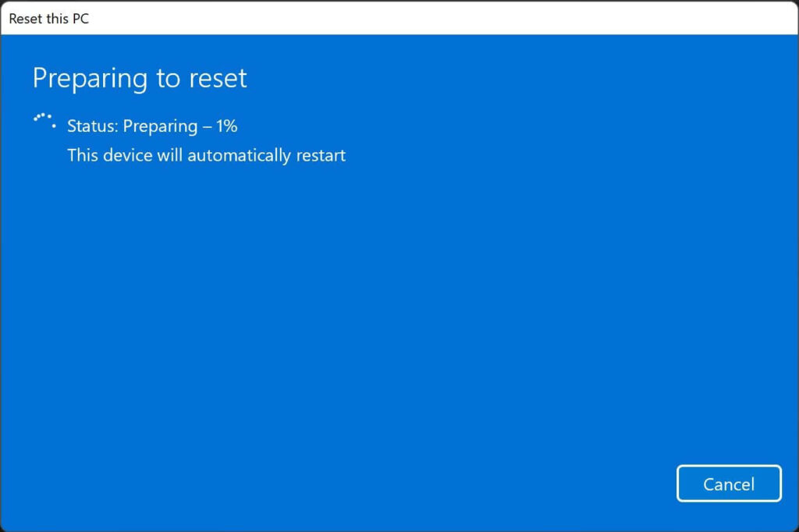Viewport: 799px width, 532px height.
Task: Click the word 'This' starting the restart message
Action: point(83,155)
